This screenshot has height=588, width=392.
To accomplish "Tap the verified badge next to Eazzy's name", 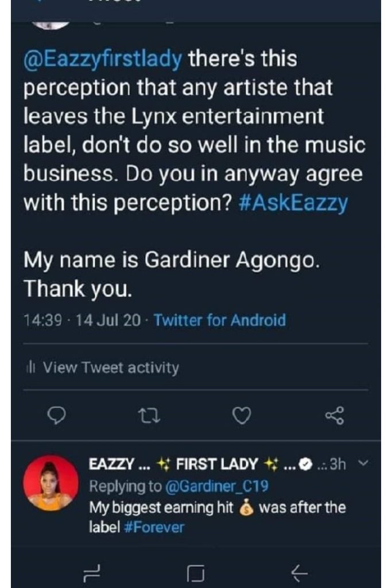I will pyautogui.click(x=306, y=465).
